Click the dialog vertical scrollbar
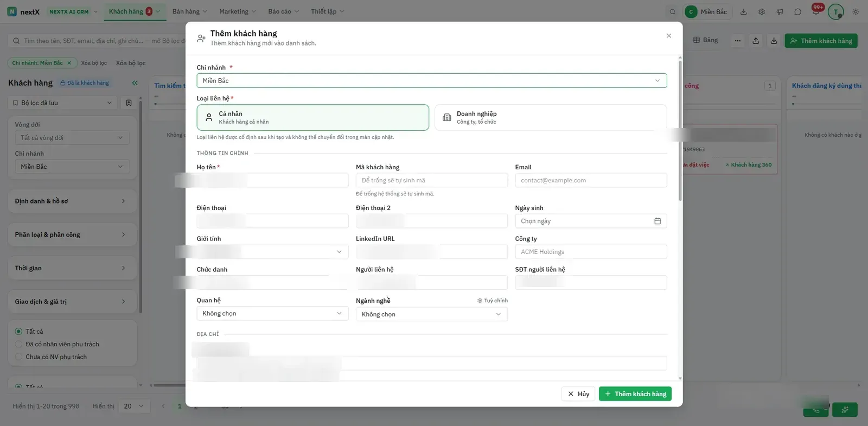Image resolution: width=868 pixels, height=426 pixels. click(680, 130)
